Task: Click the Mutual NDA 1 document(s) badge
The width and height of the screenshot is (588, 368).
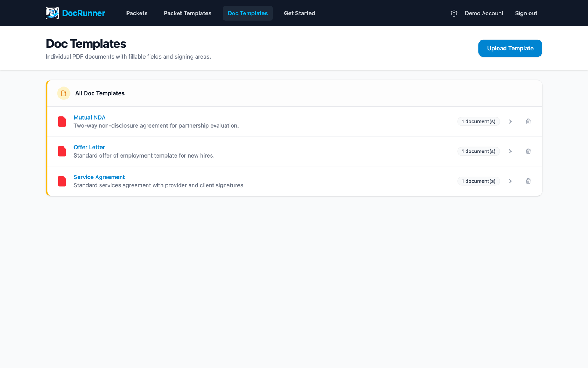Action: (478, 121)
